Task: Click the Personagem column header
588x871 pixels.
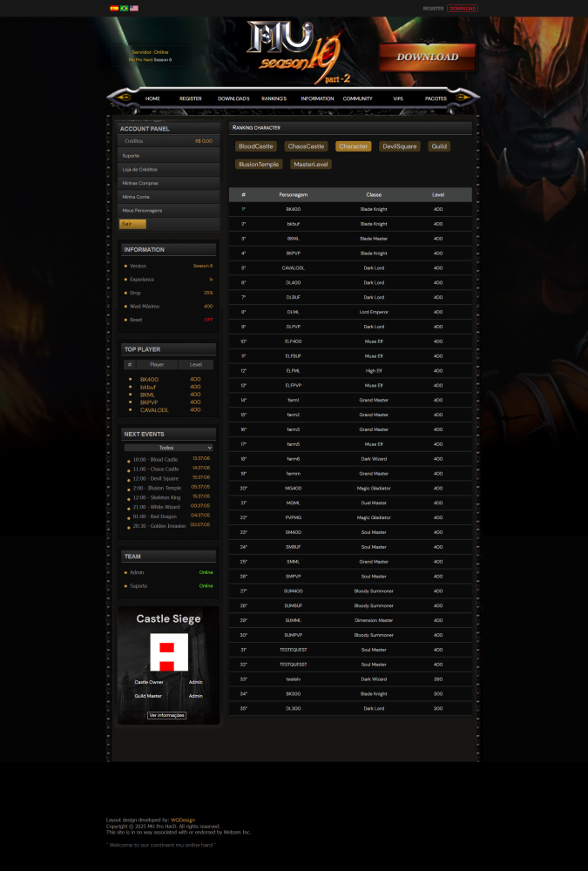Action: click(x=294, y=195)
